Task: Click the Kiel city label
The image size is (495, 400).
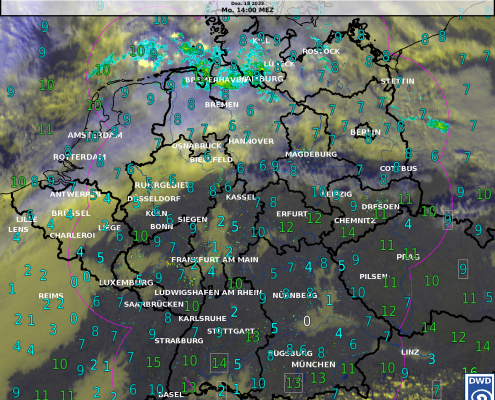Action: click(x=261, y=41)
